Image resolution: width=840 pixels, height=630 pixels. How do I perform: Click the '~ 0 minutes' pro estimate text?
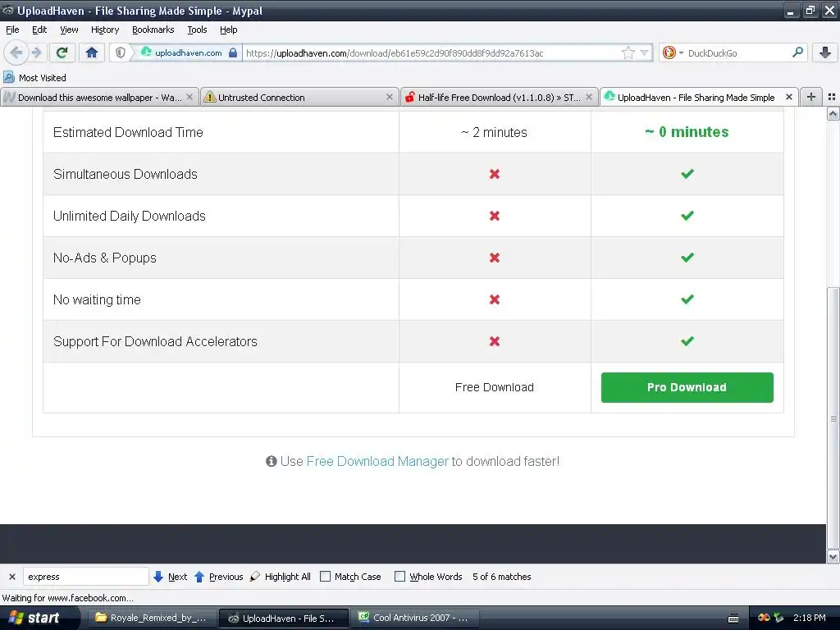pyautogui.click(x=687, y=132)
